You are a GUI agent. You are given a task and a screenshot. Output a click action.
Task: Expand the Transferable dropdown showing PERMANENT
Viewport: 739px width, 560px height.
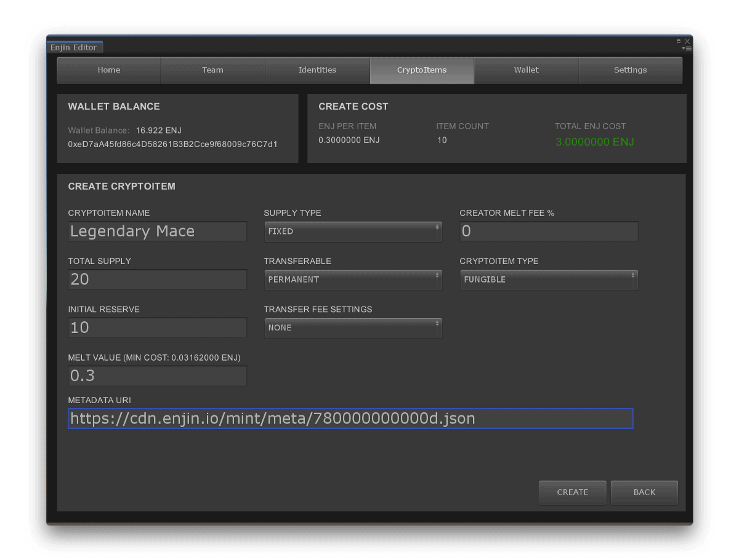pyautogui.click(x=353, y=279)
